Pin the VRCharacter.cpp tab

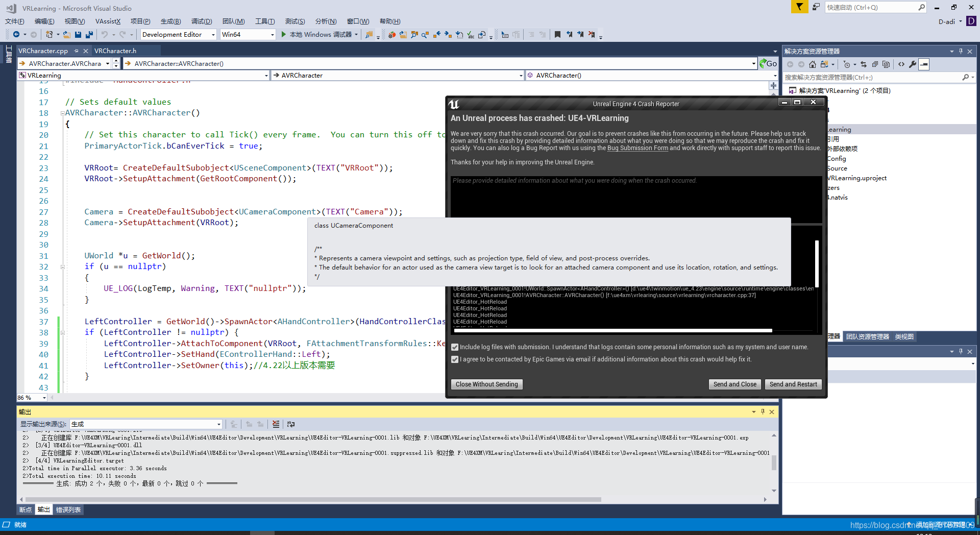pos(76,51)
